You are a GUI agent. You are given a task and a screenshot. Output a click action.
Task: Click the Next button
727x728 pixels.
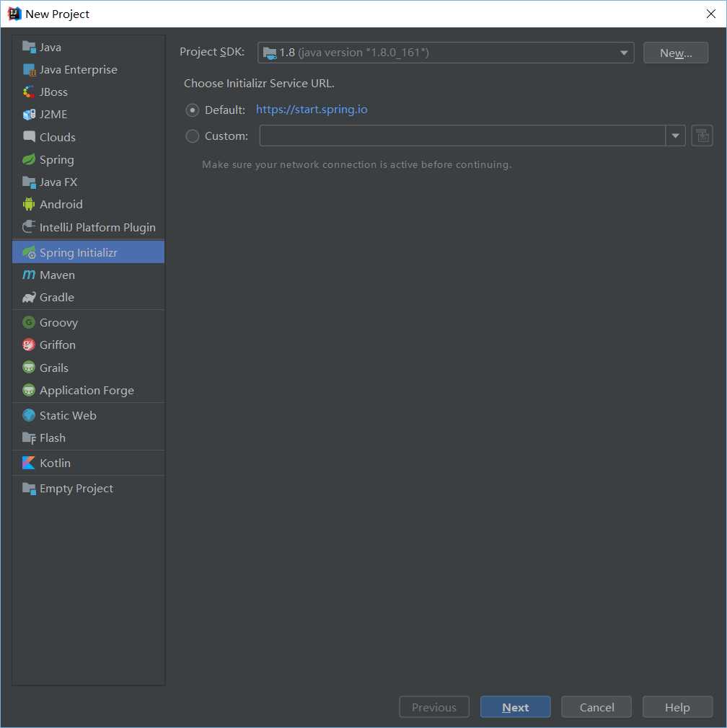(x=515, y=707)
